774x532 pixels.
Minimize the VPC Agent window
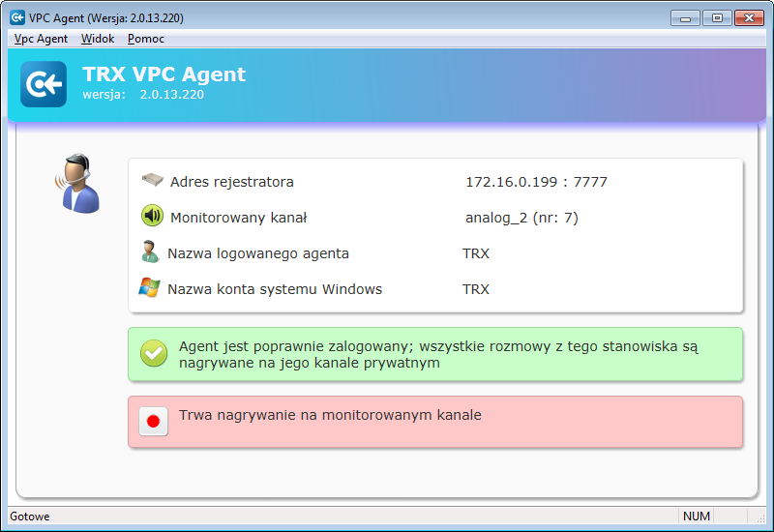[x=685, y=17]
